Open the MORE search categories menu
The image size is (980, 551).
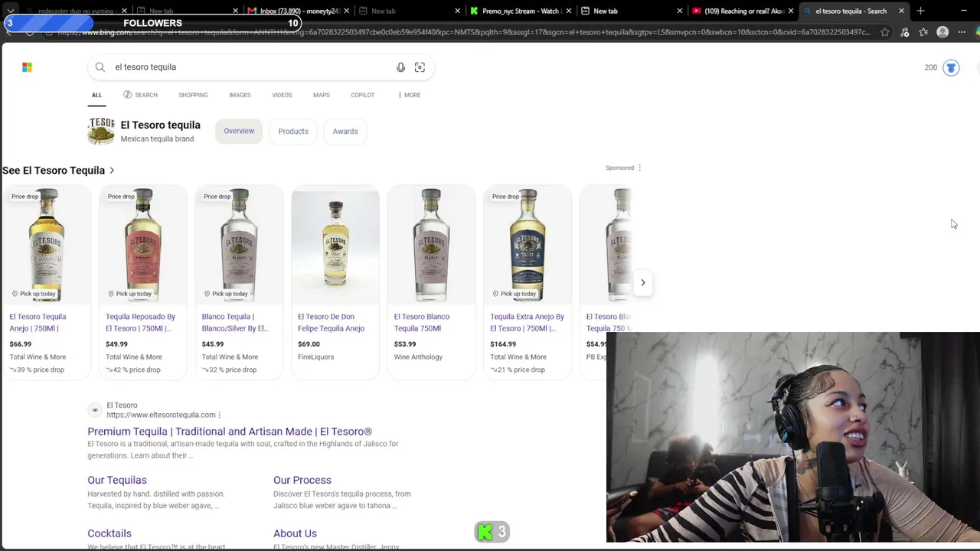point(409,95)
